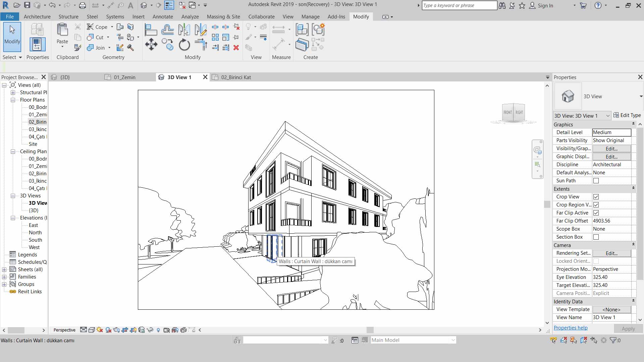Click the Print icon in quick access toolbar

[x=82, y=5]
